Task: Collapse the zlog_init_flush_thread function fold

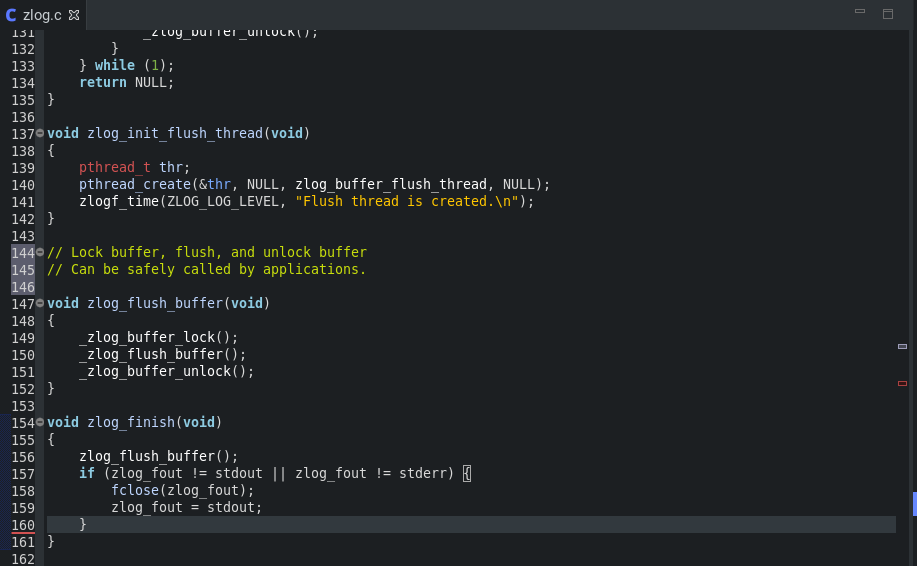Action: [x=40, y=134]
